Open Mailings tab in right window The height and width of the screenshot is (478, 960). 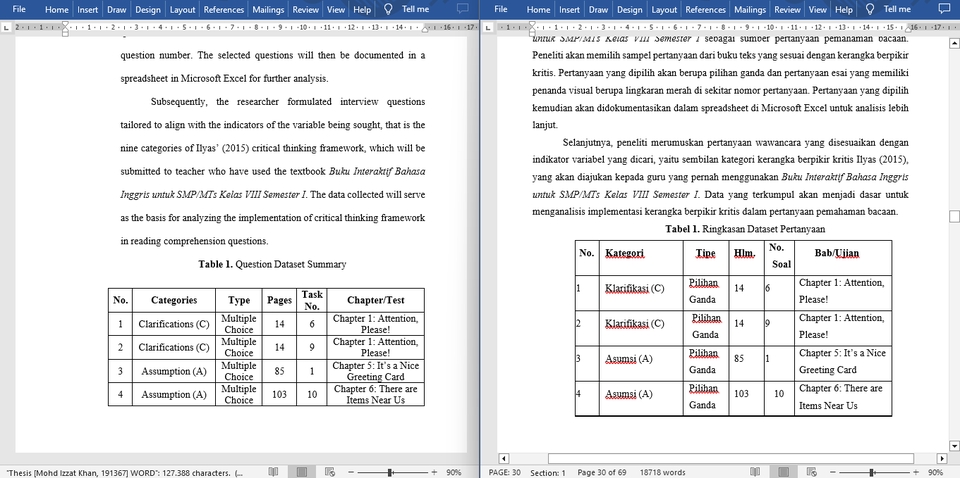tap(750, 9)
